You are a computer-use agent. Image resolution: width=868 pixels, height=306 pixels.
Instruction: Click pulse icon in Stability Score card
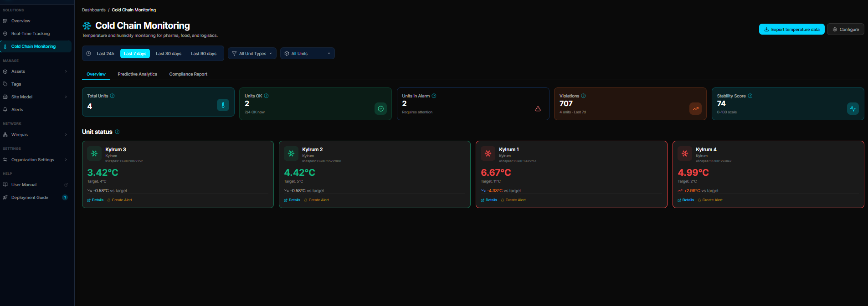(853, 108)
